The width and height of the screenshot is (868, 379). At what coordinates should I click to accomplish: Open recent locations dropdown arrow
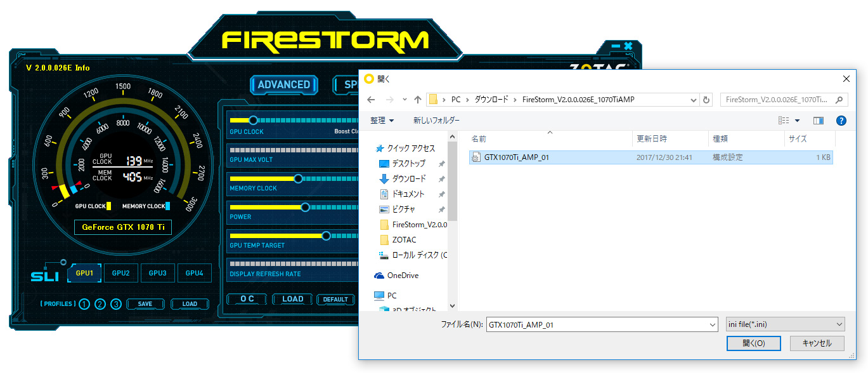[405, 100]
